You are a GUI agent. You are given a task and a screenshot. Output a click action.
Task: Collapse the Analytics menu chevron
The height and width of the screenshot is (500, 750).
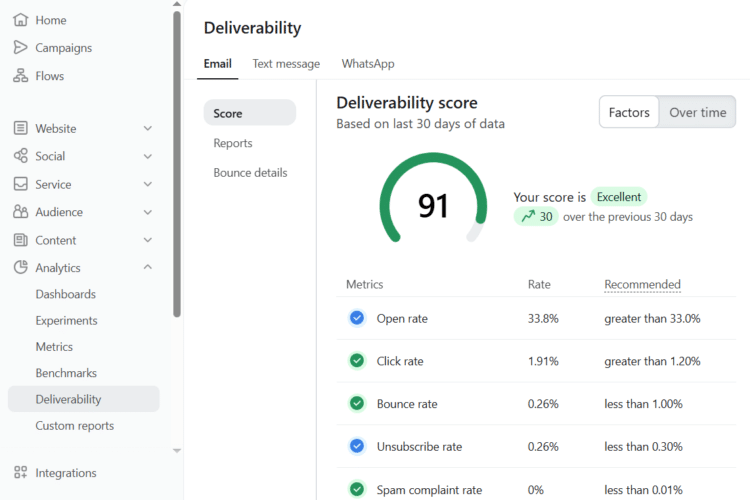pos(148,267)
